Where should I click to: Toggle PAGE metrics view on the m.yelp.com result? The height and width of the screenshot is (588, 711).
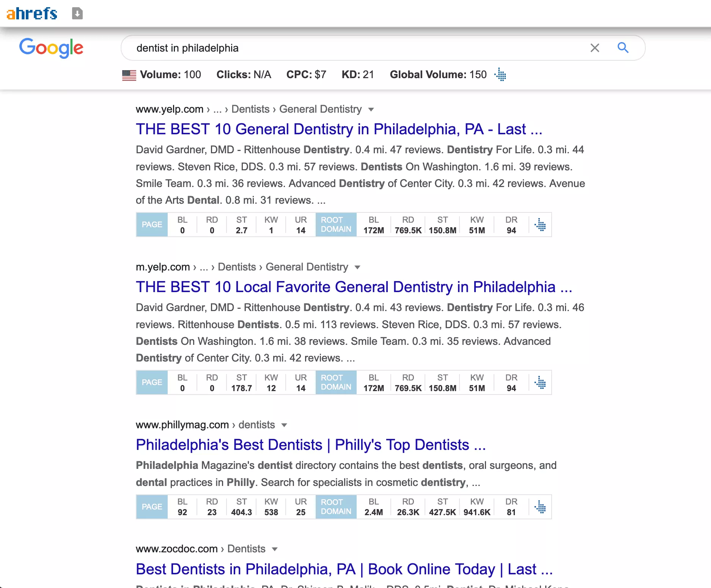click(x=151, y=382)
